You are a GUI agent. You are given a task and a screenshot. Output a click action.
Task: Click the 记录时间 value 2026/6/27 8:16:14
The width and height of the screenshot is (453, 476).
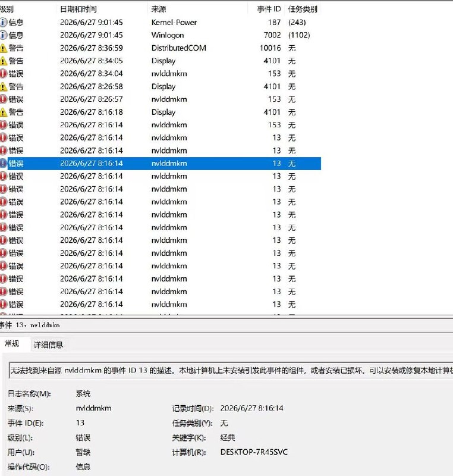tap(251, 408)
